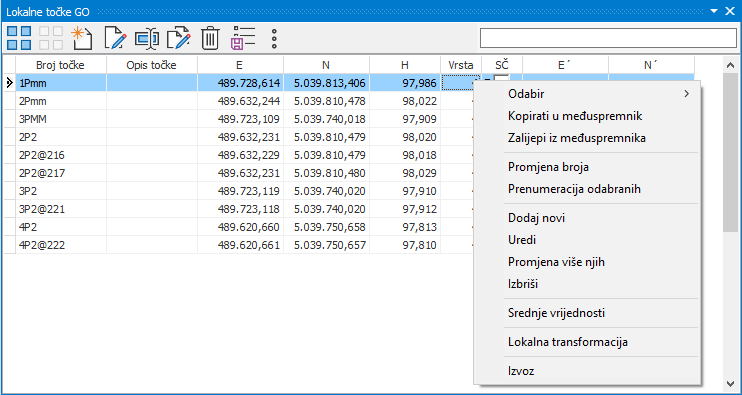Click the E´ column header
The image size is (742, 395).
[x=565, y=65]
